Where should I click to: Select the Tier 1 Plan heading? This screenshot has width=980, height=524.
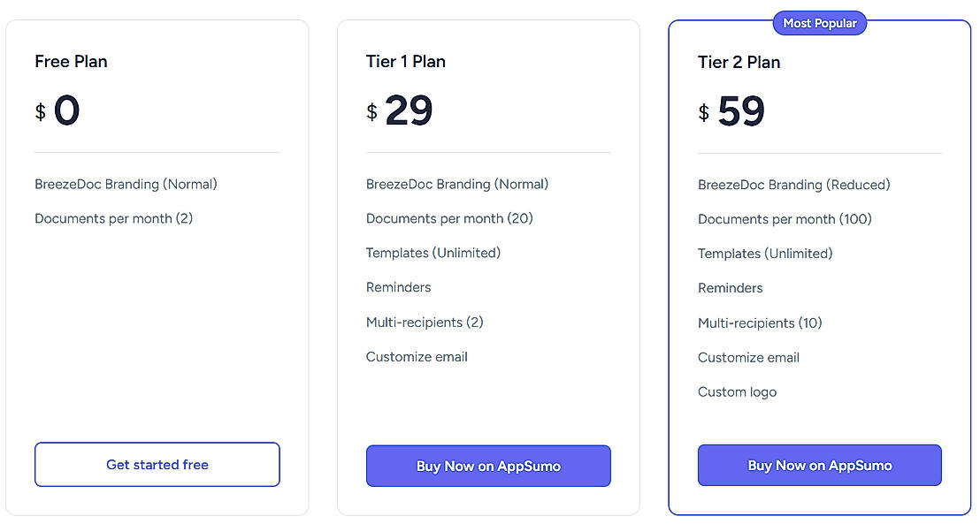coord(405,62)
